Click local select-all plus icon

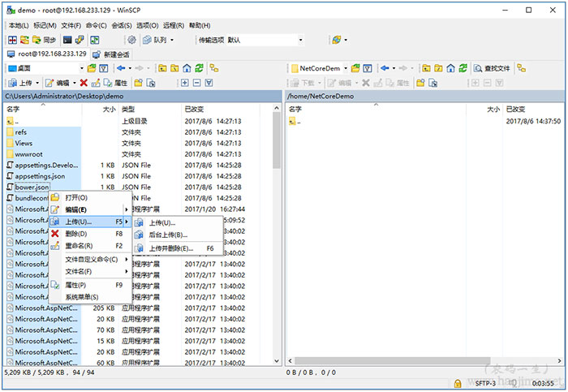tap(185, 83)
